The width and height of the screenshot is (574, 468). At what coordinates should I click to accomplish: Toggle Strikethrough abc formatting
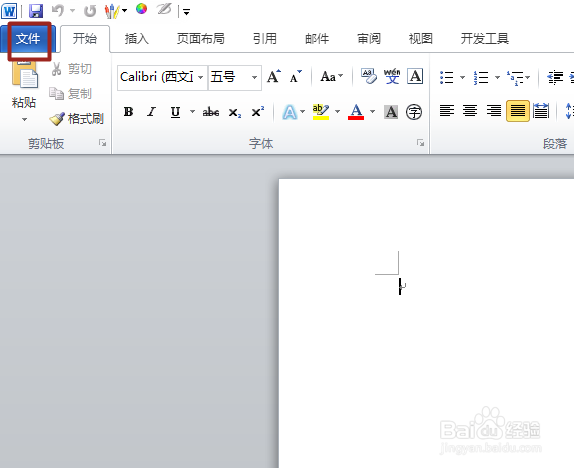click(211, 112)
